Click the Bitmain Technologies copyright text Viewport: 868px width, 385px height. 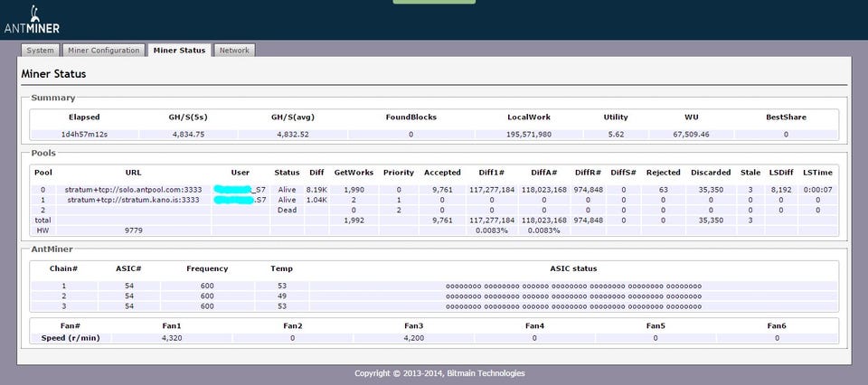click(x=439, y=372)
